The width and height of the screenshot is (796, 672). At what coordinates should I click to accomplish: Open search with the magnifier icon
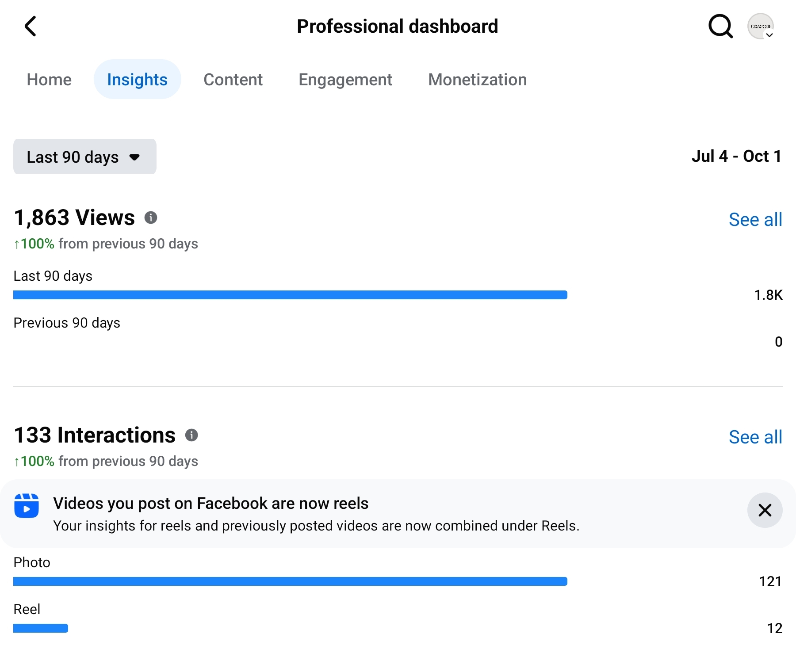[x=720, y=26]
